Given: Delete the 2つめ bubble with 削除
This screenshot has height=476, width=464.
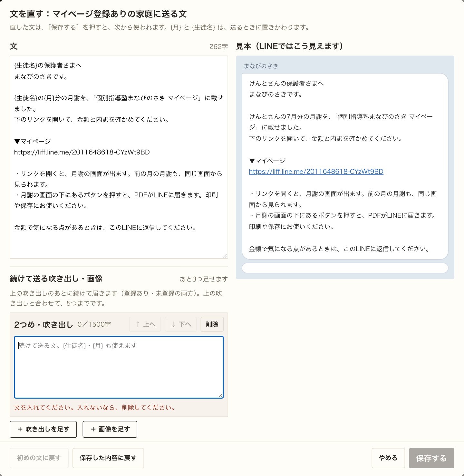Looking at the screenshot, I should 212,324.
